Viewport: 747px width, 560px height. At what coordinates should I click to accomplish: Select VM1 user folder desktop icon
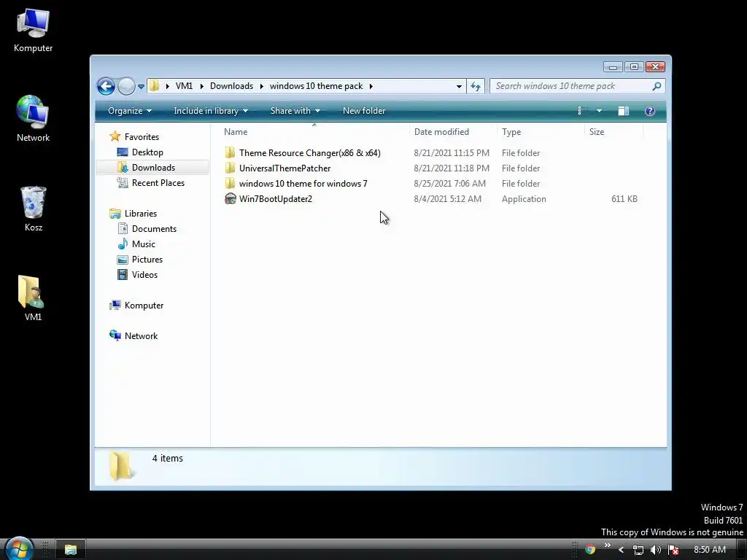tap(32, 298)
